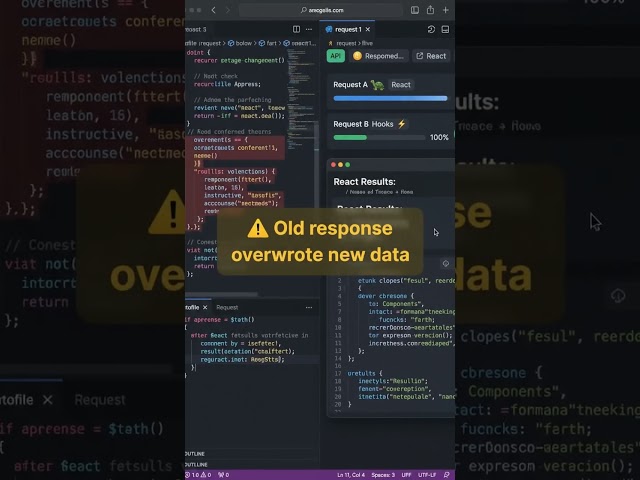This screenshot has width=640, height=480.
Task: Open the browser share icon
Action: [x=430, y=10]
